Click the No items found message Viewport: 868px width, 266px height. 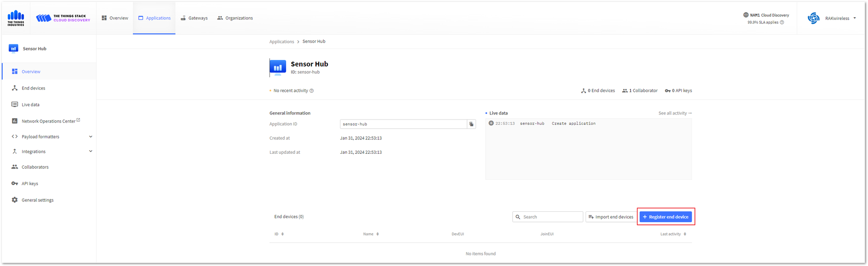click(x=481, y=254)
